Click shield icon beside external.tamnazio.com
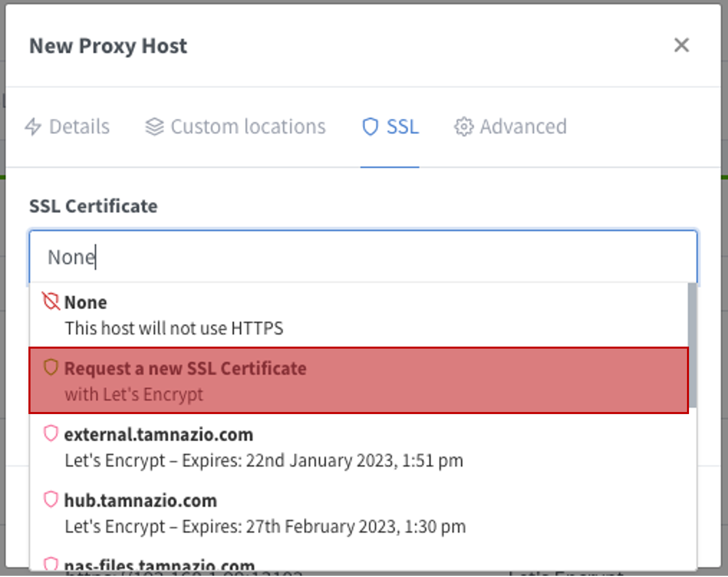Screen dimensions: 728x577 (51, 434)
